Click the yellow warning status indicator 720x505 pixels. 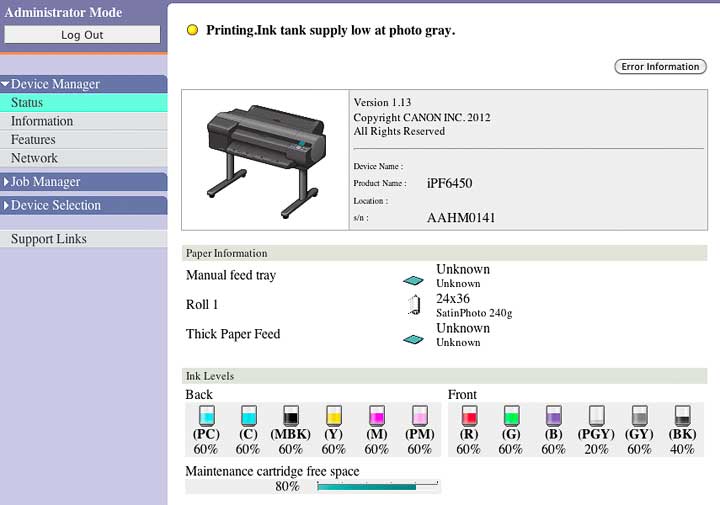[x=192, y=30]
